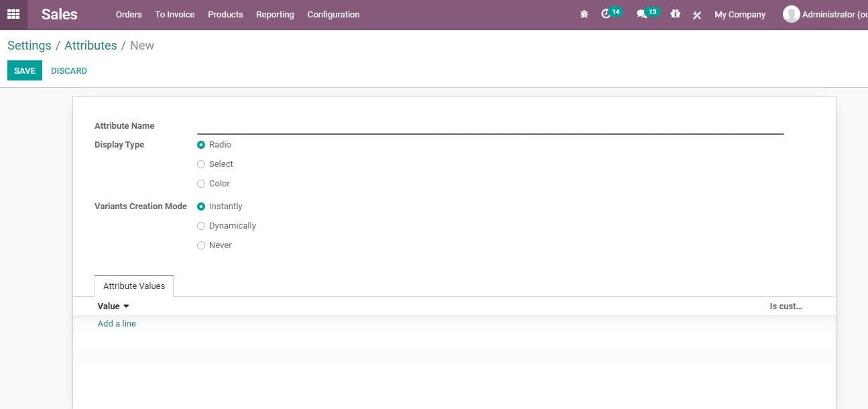Open the Configuration menu
The height and width of the screenshot is (409, 868).
click(x=333, y=14)
